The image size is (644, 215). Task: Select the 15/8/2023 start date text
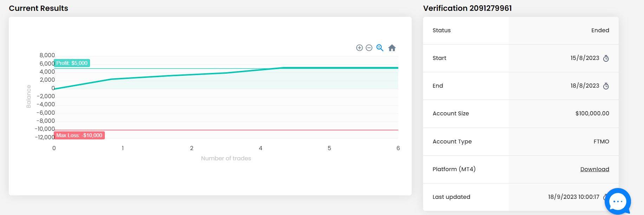pyautogui.click(x=585, y=58)
